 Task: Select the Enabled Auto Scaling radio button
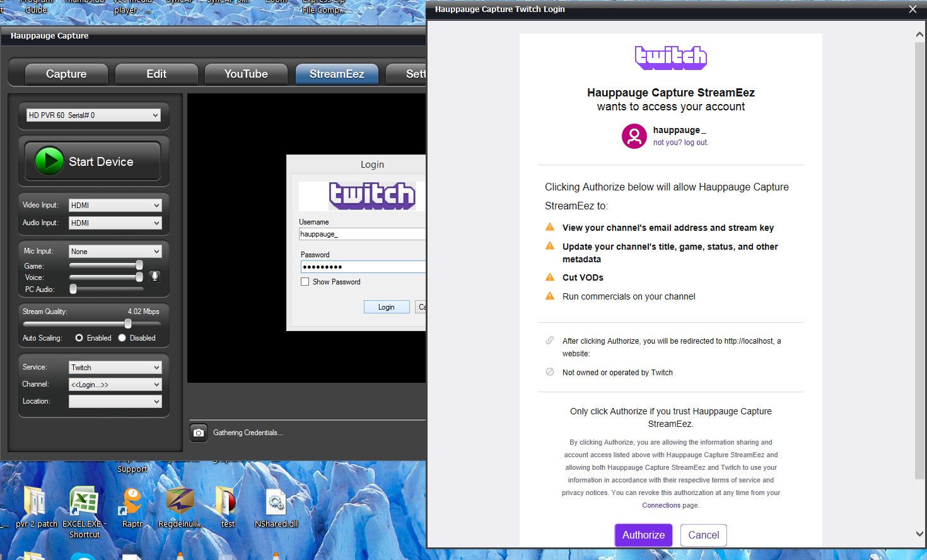tap(79, 338)
